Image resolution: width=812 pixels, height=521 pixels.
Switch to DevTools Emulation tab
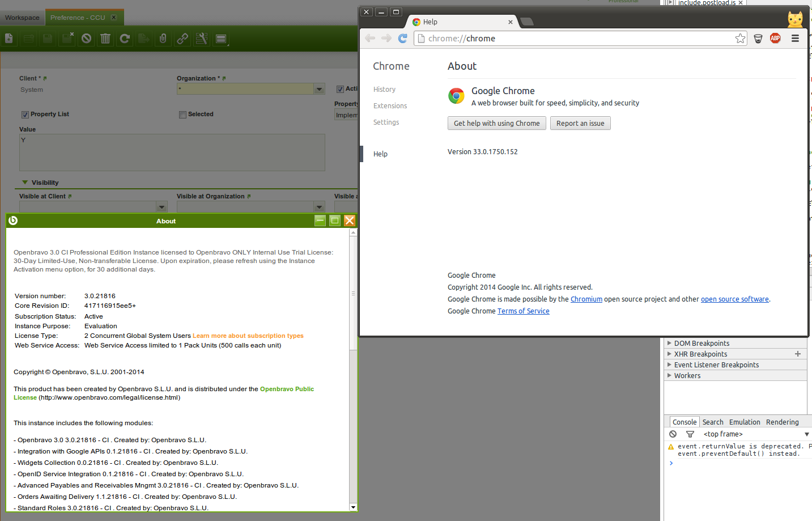pyautogui.click(x=745, y=422)
